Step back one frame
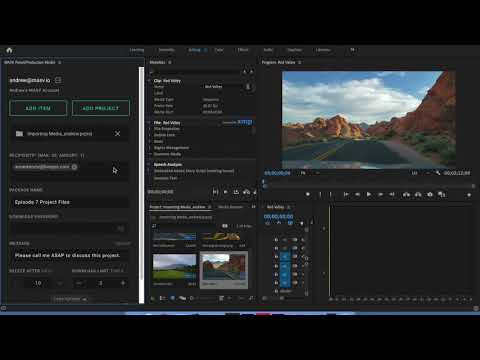480x360 pixels. [x=357, y=194]
